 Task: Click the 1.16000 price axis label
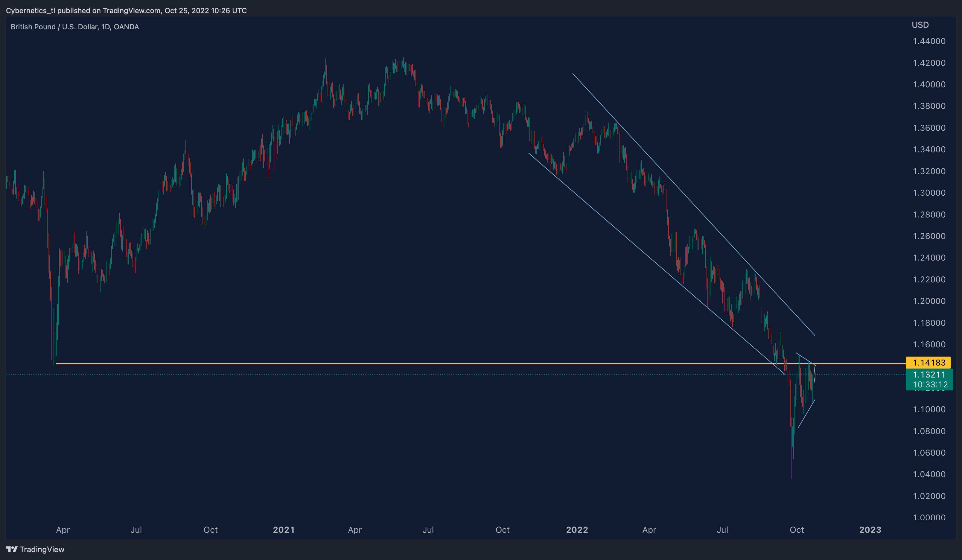click(x=929, y=344)
